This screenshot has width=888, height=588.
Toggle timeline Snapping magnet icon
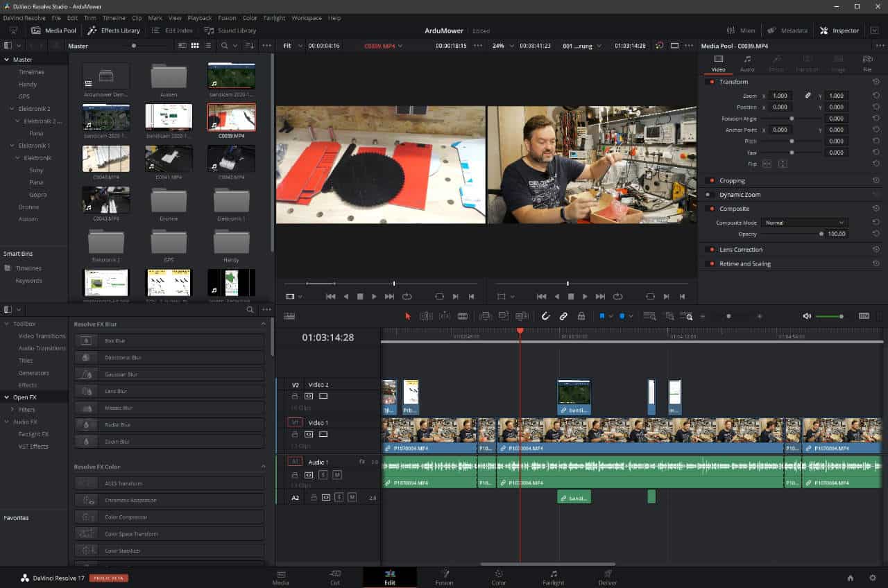[x=545, y=316]
